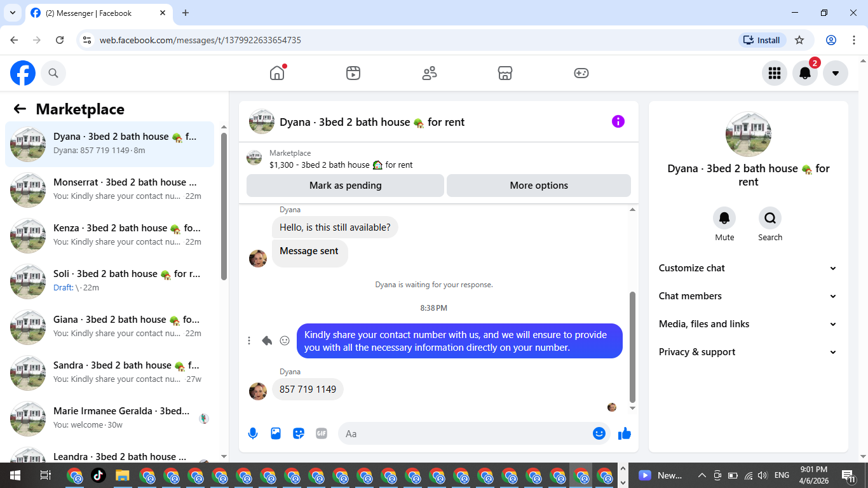Viewport: 868px width, 488px height.
Task: Click the chat list scrollbar
Action: pyautogui.click(x=224, y=207)
